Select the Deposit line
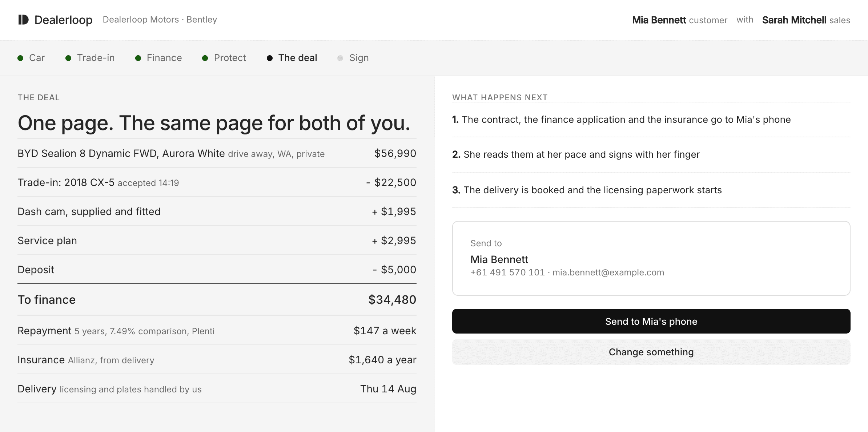Viewport: 868px width, 432px height. (217, 270)
